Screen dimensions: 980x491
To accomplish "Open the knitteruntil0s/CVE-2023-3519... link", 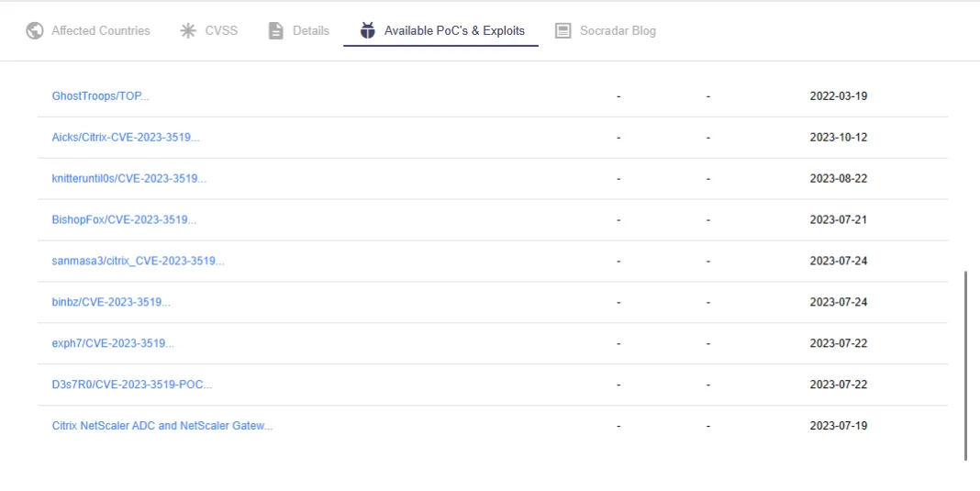I will (x=128, y=179).
